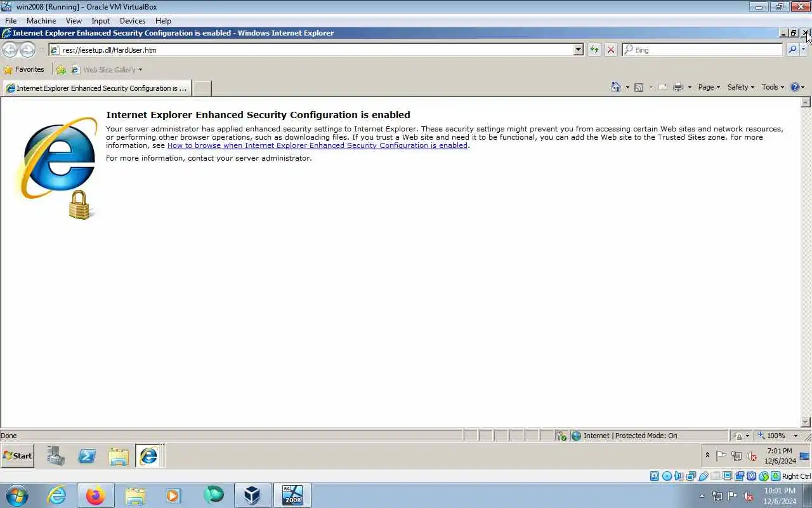Expand the Web Slice Gallery dropdown

(x=140, y=70)
